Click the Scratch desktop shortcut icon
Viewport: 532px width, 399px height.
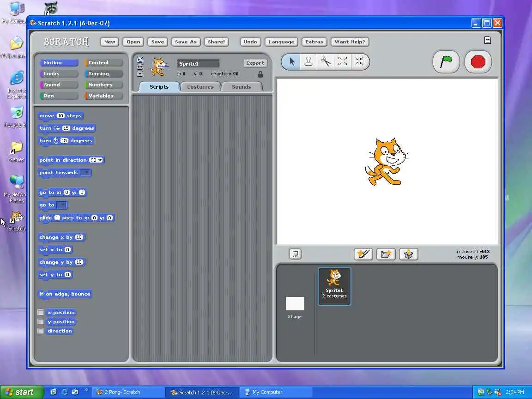pyautogui.click(x=16, y=221)
